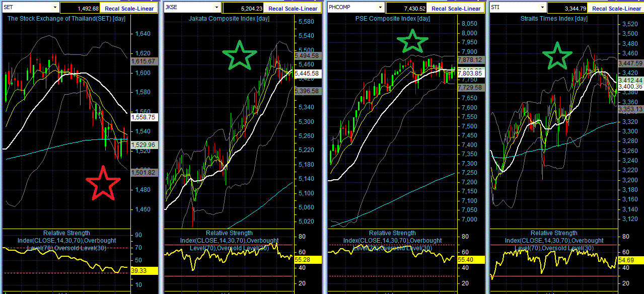The width and height of the screenshot is (644, 294).
Task: Click the PHCOMP RSI value 55.40
Action: pos(471,259)
